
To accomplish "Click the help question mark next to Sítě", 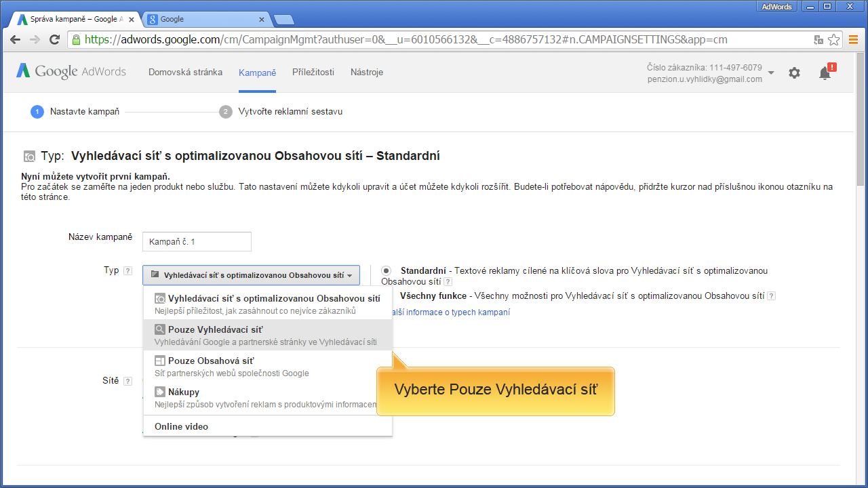I will click(127, 382).
